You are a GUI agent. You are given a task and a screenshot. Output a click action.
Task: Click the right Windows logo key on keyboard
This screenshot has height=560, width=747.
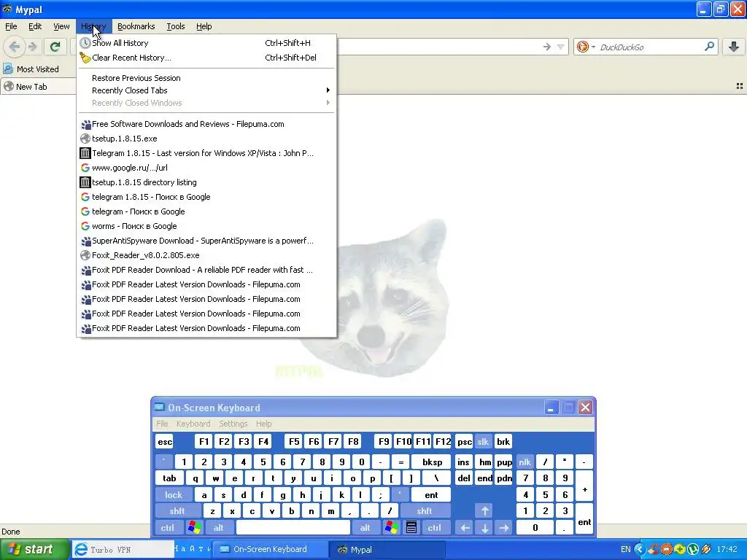click(392, 528)
